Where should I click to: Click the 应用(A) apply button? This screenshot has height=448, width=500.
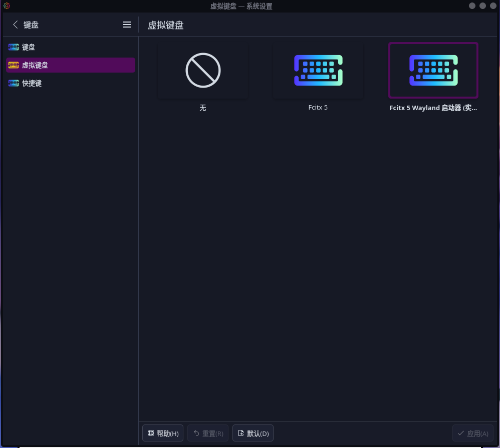pos(472,433)
